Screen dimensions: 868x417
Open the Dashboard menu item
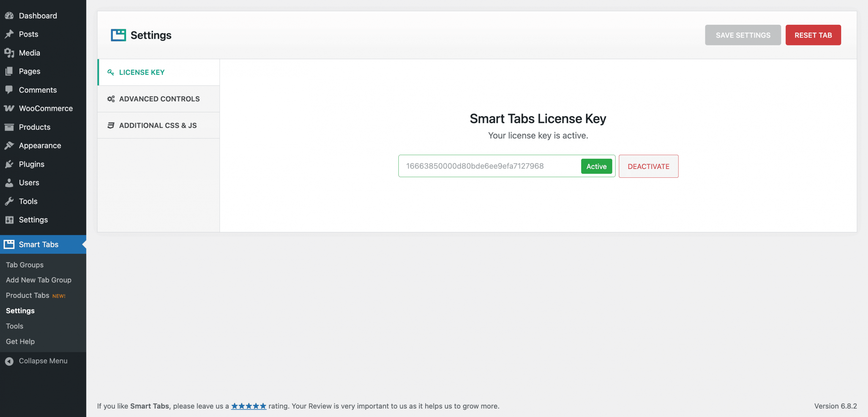coord(43,16)
